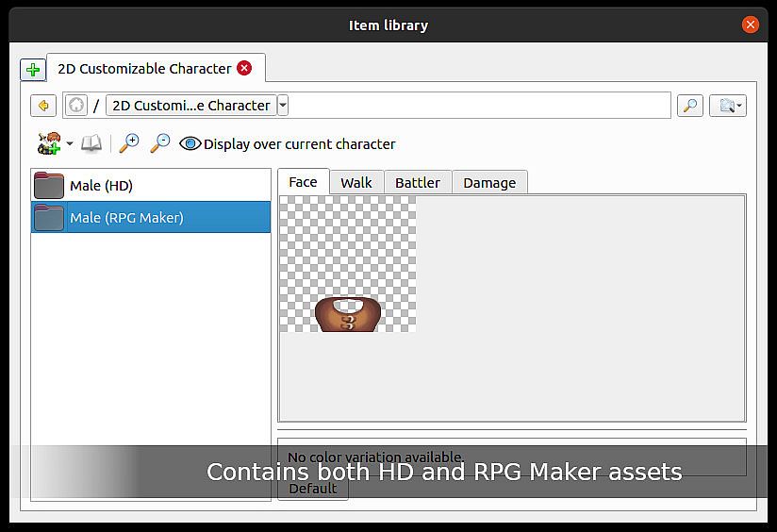Close the Item library window
This screenshot has height=532, width=777.
point(750,25)
